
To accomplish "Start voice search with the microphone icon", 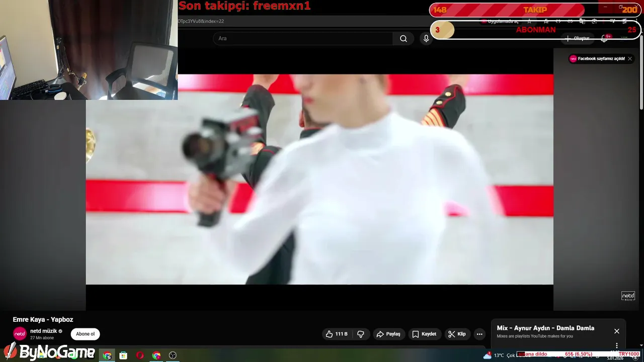I will coord(426,39).
